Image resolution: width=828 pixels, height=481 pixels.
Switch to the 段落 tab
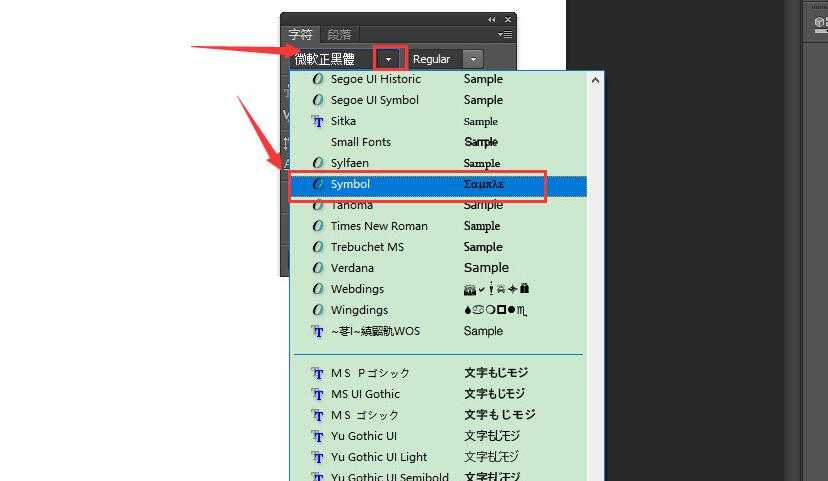(339, 35)
